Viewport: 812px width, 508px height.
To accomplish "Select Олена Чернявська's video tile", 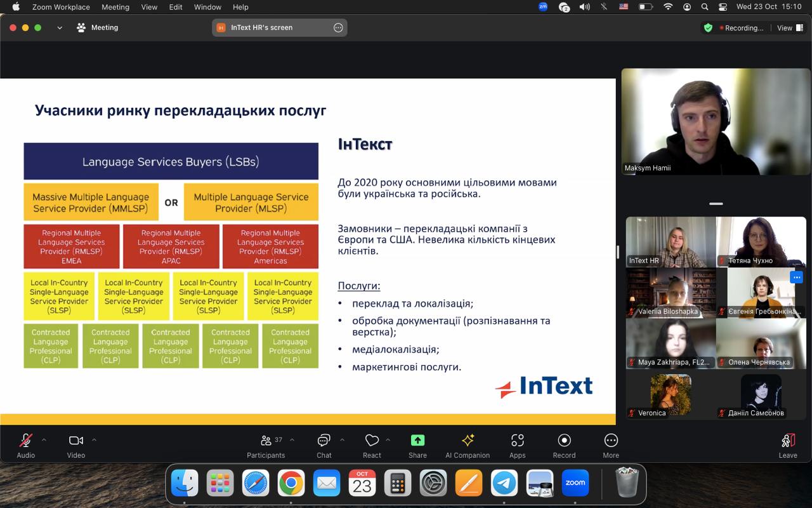I will (761, 344).
